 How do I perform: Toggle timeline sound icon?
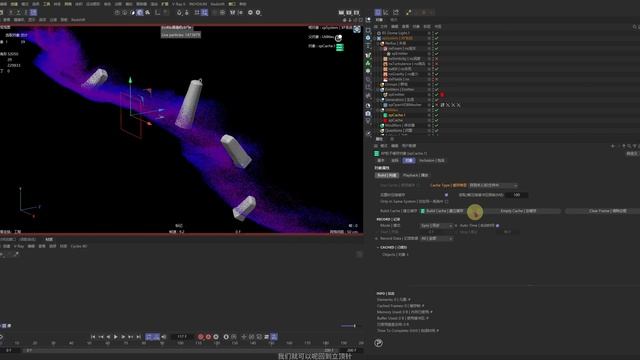164,337
